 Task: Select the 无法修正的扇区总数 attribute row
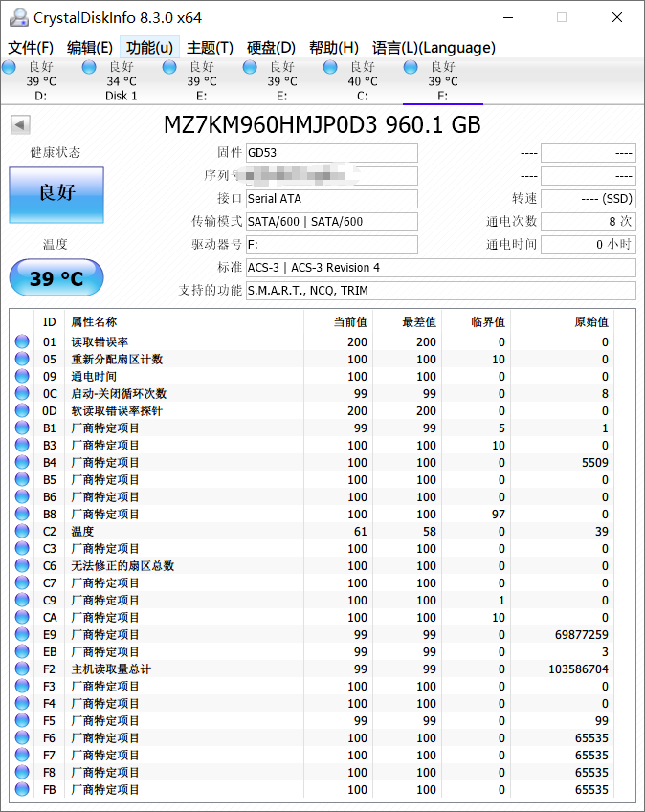(316, 565)
